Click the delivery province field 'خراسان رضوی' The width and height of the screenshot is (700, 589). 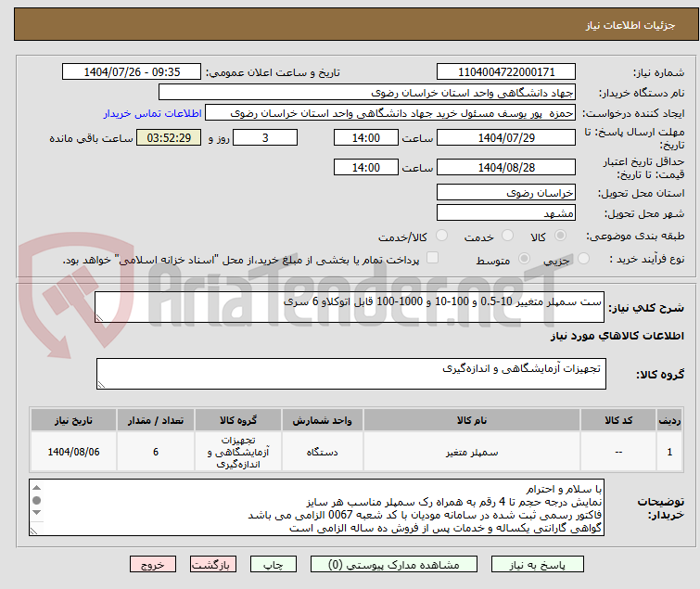[x=506, y=192]
